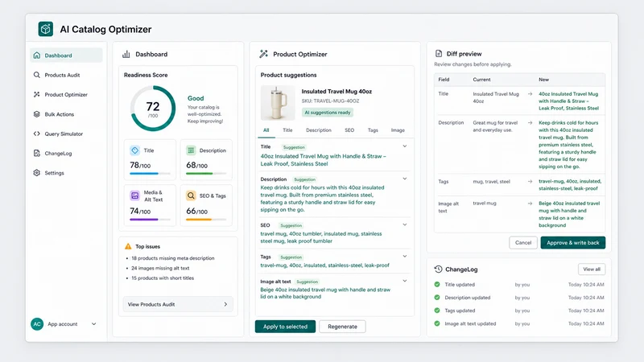The height and width of the screenshot is (362, 644).
Task: Click the Title 78/100 progress bar
Action: pyautogui.click(x=150, y=174)
